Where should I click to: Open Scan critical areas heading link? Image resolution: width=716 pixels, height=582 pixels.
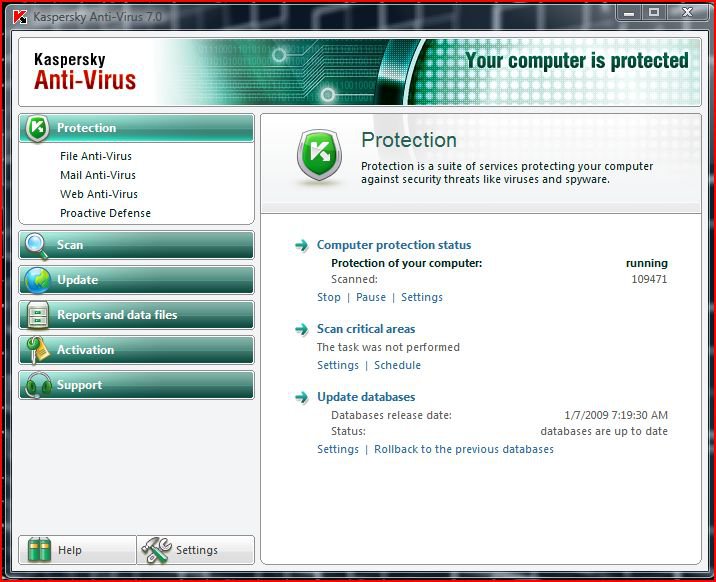366,329
